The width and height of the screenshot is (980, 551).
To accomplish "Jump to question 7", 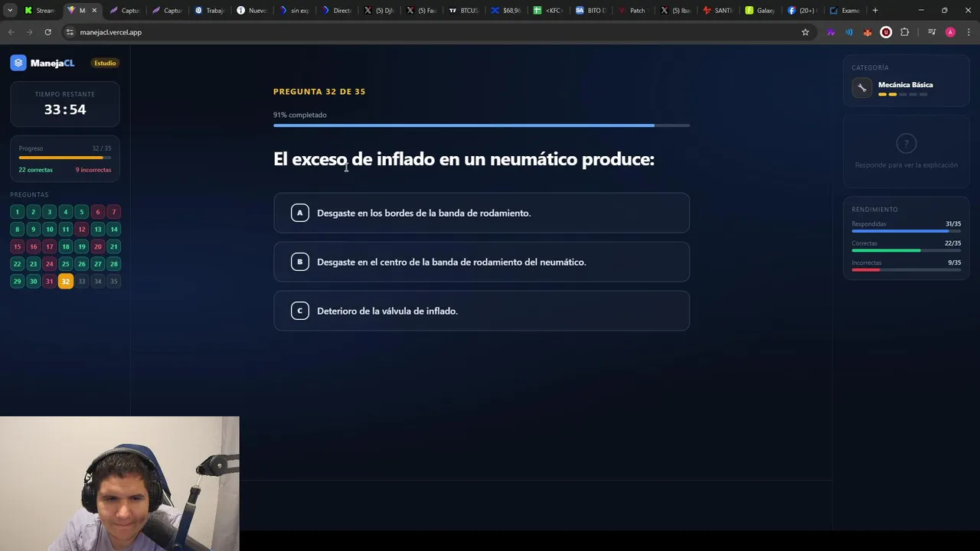I will 113,212.
